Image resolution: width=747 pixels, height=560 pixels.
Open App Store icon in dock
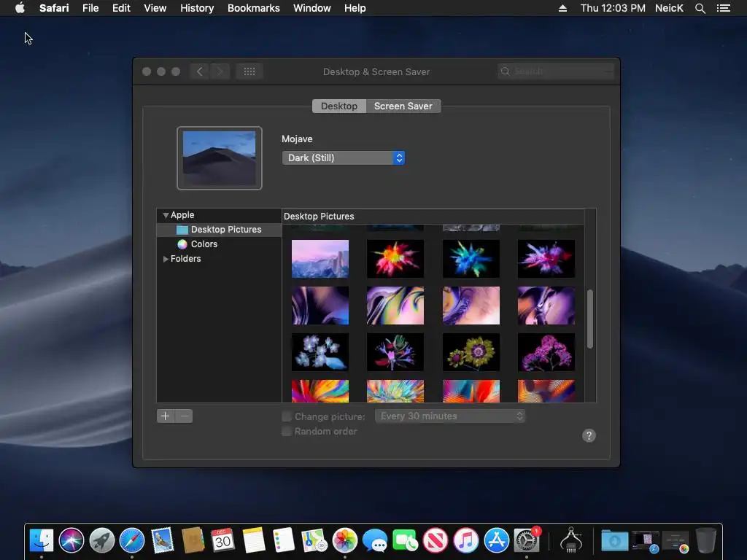coord(496,540)
